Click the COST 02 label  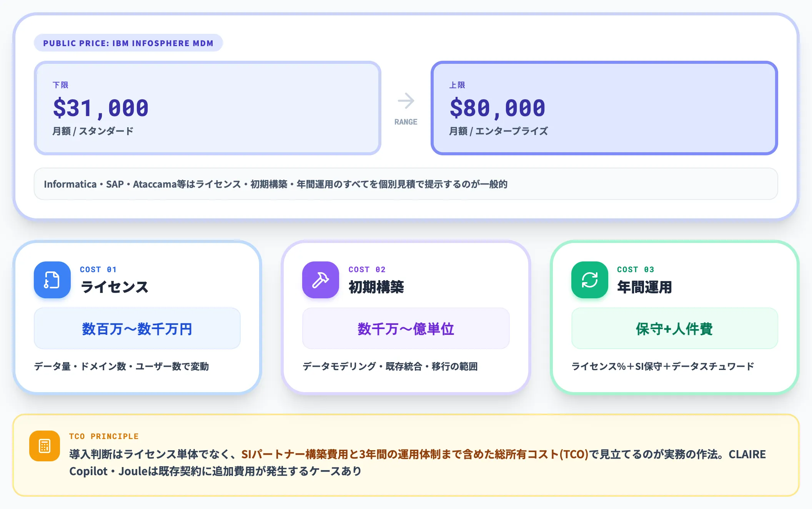tap(367, 269)
